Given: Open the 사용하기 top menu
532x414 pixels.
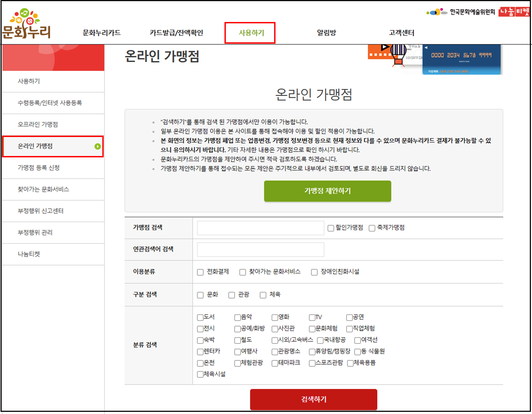Looking at the screenshot, I should click(251, 33).
